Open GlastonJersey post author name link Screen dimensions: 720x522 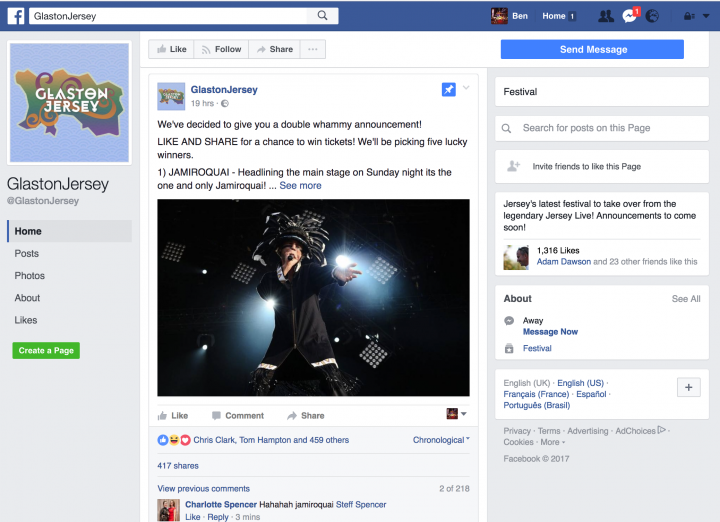[224, 90]
